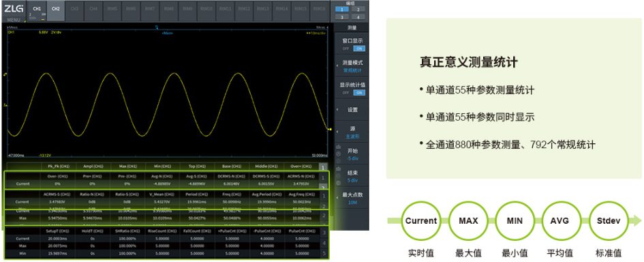Turn 窗口显示 OFF

point(346,48)
